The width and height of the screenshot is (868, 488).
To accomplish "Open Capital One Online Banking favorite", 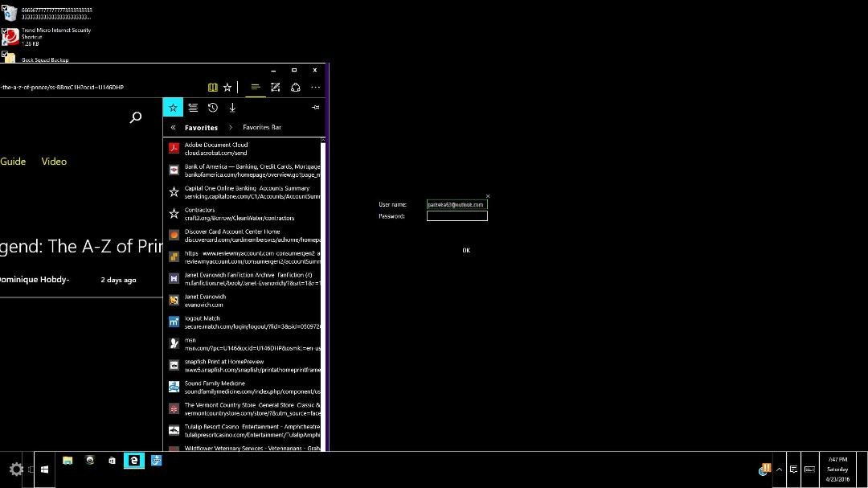I will (243, 191).
